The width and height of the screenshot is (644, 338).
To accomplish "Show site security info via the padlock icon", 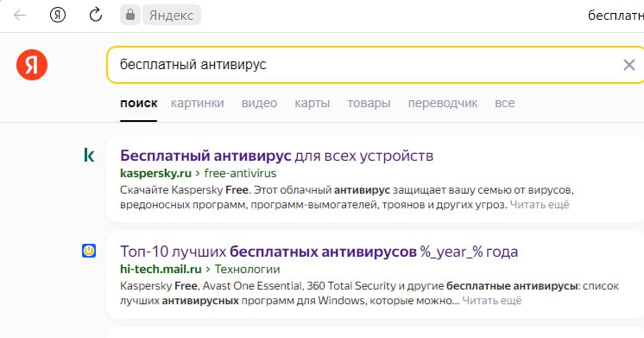I will pos(130,16).
